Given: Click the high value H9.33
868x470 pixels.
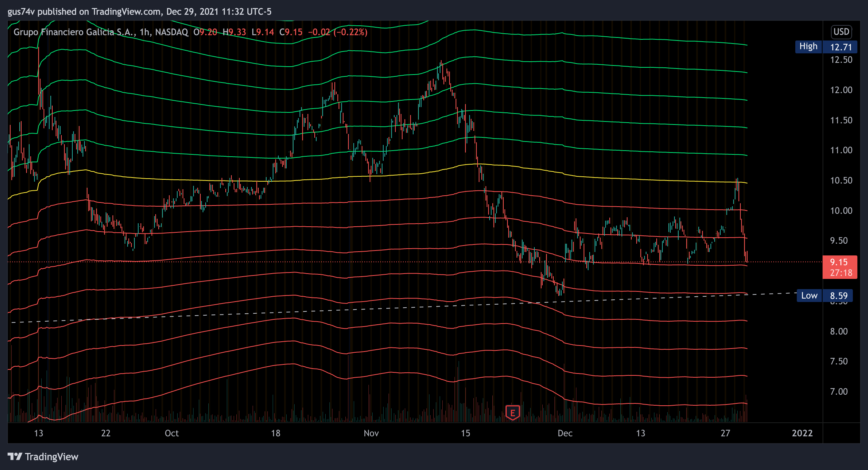Looking at the screenshot, I should [x=234, y=32].
